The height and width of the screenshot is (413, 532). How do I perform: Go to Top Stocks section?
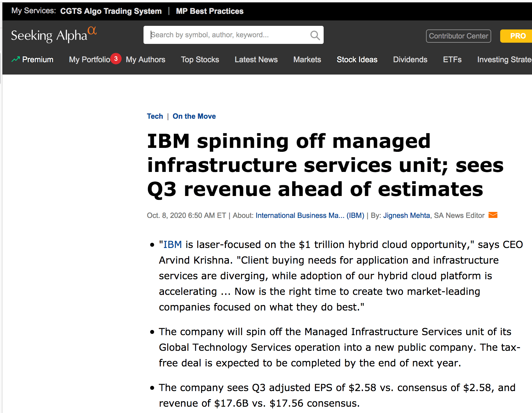pos(200,60)
